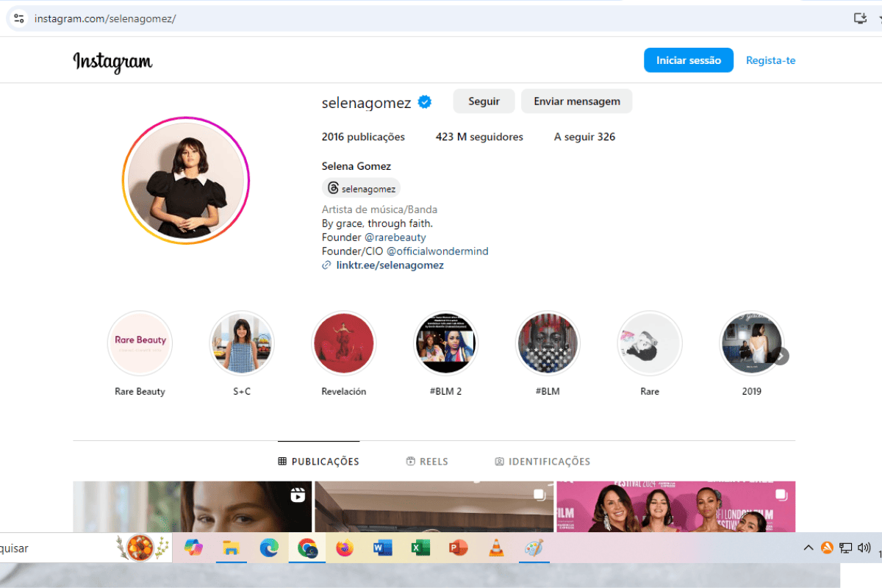Open the S+C story highlight
Image resolution: width=882 pixels, height=588 pixels.
242,343
